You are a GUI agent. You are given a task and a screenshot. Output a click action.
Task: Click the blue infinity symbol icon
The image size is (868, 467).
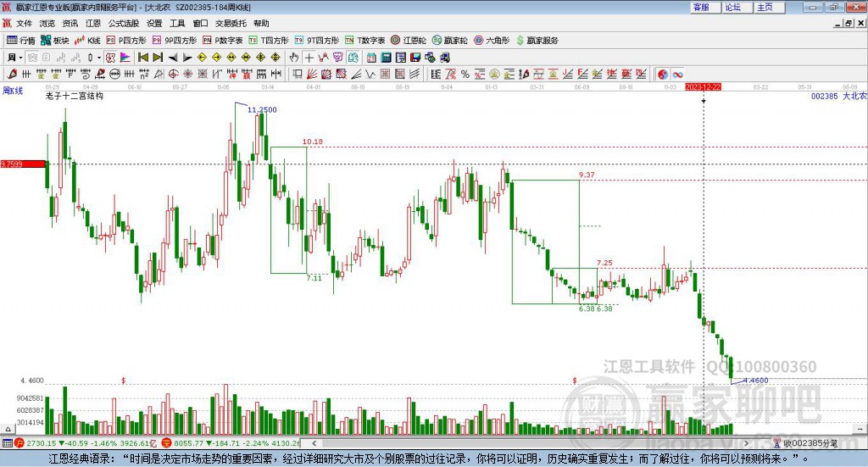pyautogui.click(x=677, y=74)
